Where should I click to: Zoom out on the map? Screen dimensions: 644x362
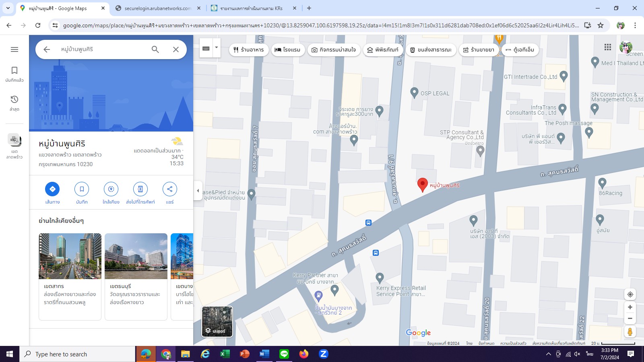click(630, 319)
